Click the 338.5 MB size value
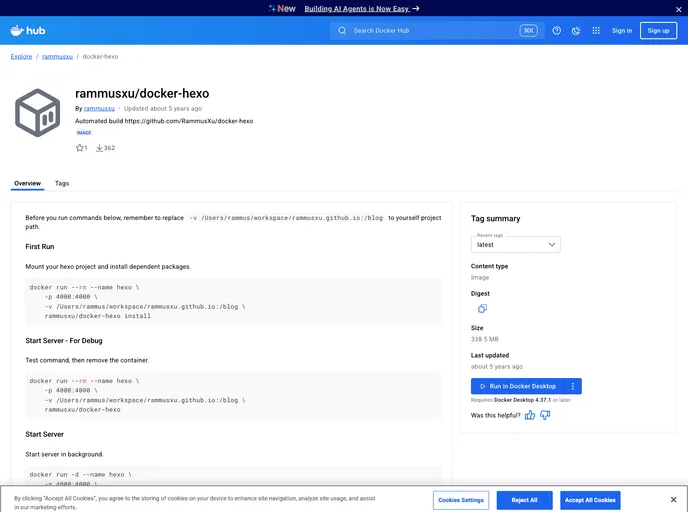Viewport: 688px width, 512px height. click(x=484, y=339)
